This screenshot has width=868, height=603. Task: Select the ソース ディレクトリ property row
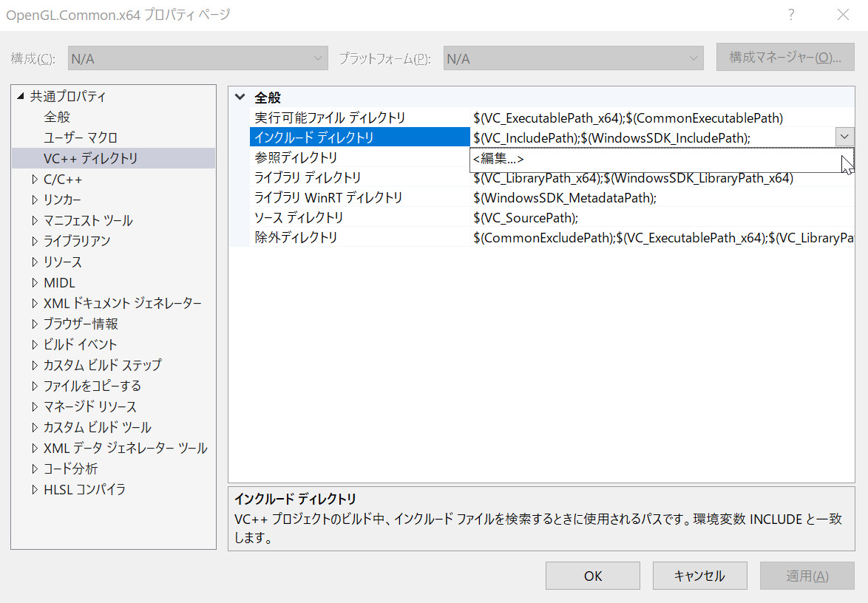299,217
